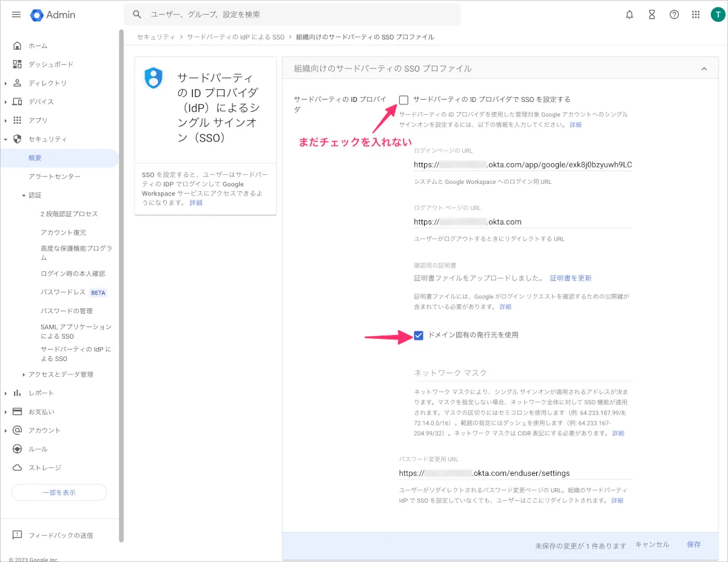Click the ホーム house icon
The width and height of the screenshot is (728, 562).
click(x=17, y=46)
